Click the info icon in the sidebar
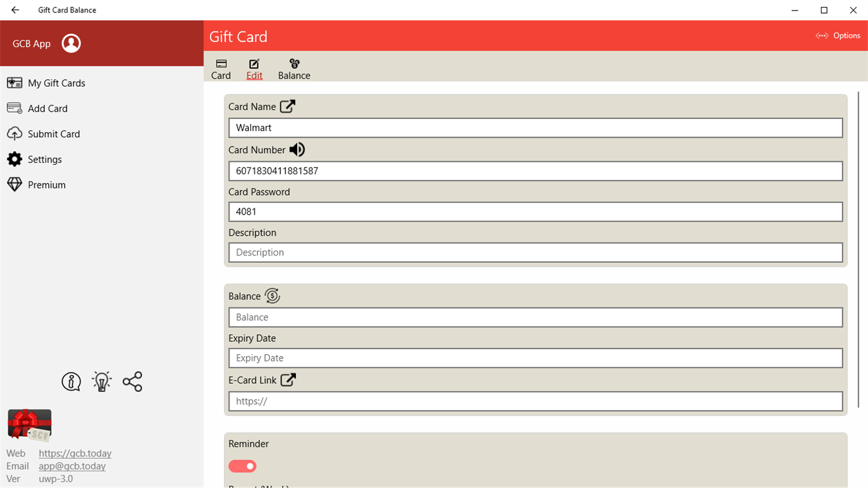868x488 pixels. point(71,381)
